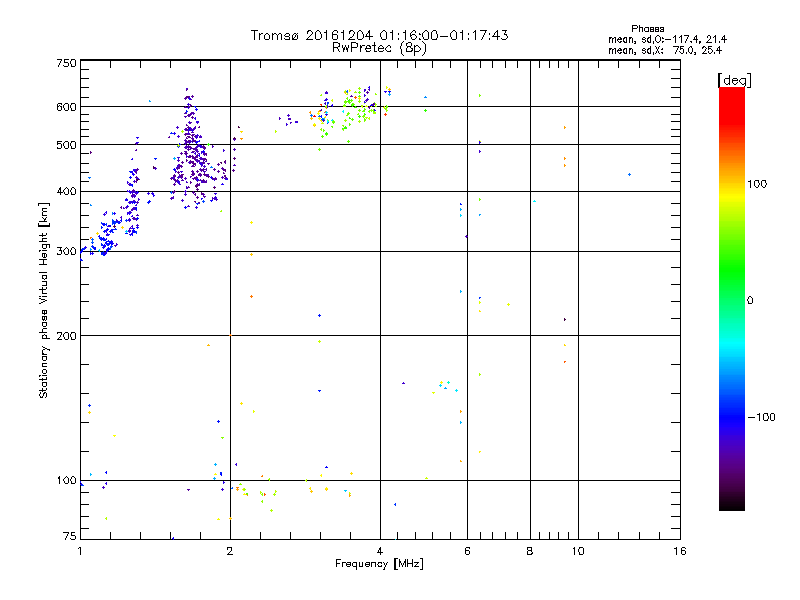Viewport: 800px width, 600px height.
Task: Click the y-axis '300' tick label
Action: coord(66,252)
